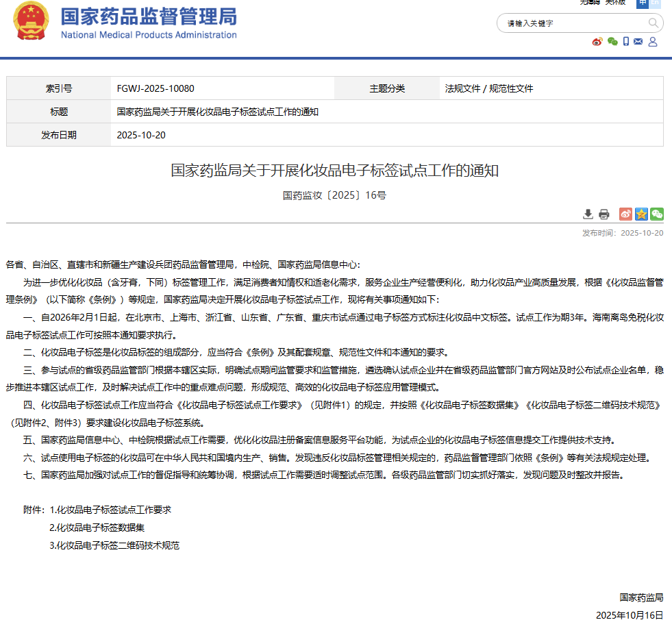Share article to WeChat green icon
Screen dimensions: 672x620
pos(657,214)
